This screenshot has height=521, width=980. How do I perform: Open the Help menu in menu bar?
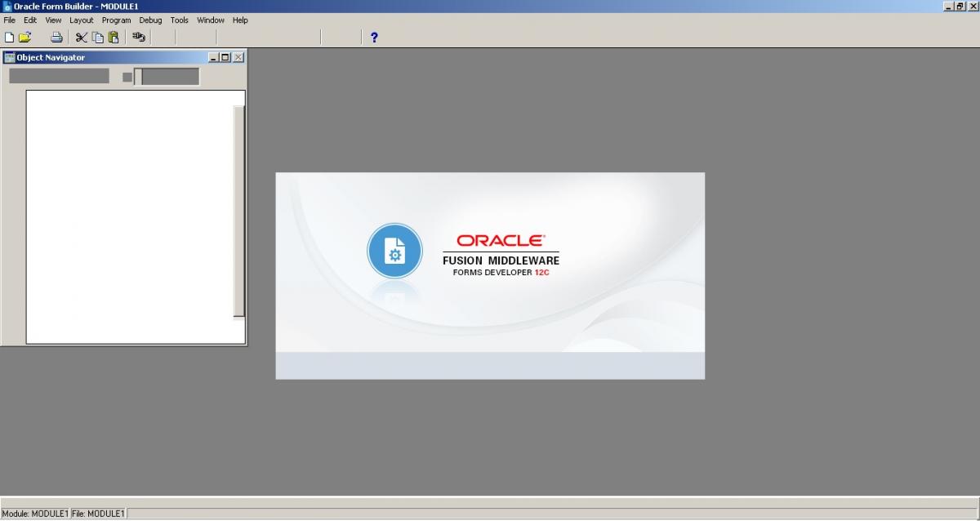click(240, 20)
